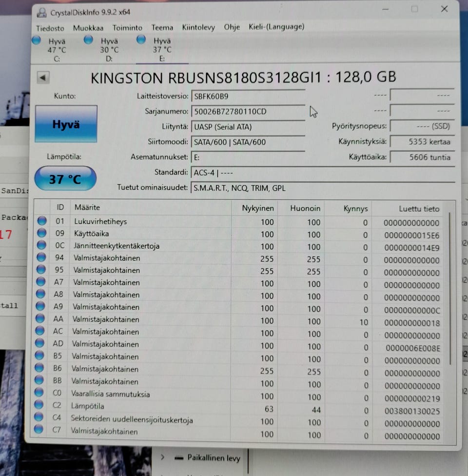The height and width of the screenshot is (476, 468).
Task: Click raw value 0000006E008E
Action: click(413, 348)
